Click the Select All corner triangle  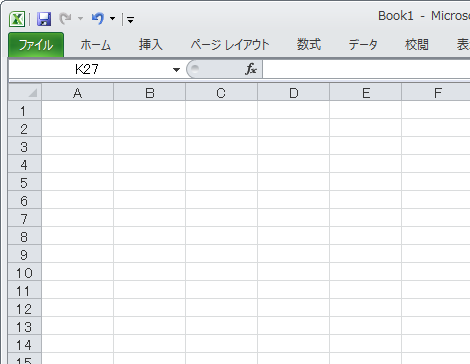click(x=25, y=92)
